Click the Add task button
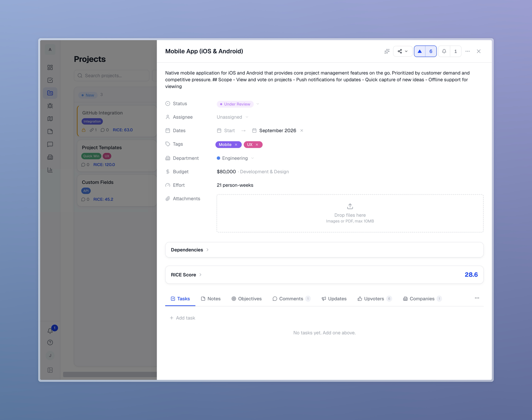The image size is (532, 420). [x=182, y=318]
